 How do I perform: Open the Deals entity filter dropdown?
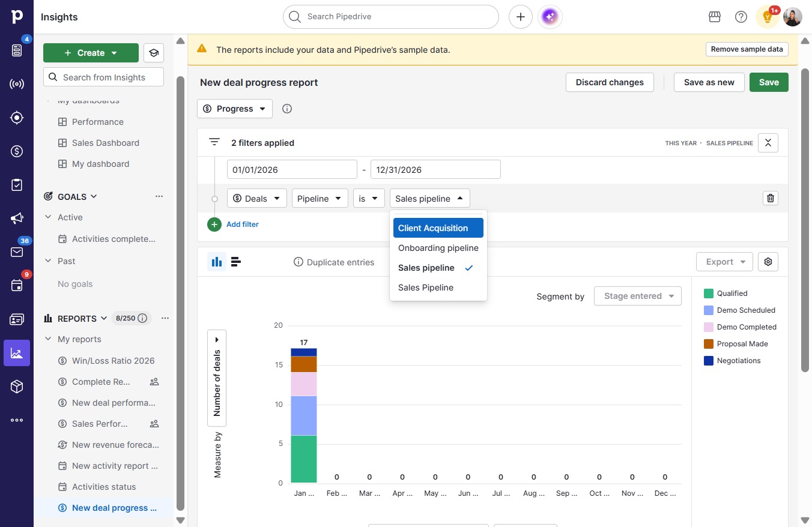click(257, 199)
